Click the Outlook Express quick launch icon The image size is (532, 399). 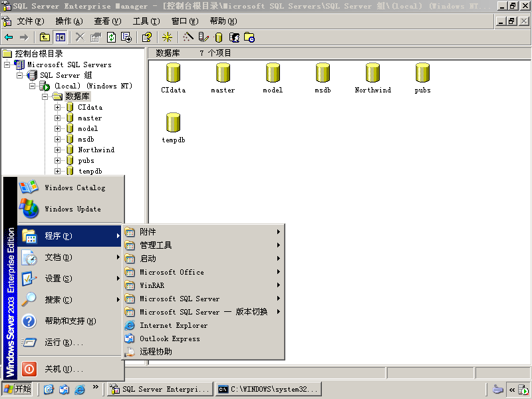click(x=64, y=389)
